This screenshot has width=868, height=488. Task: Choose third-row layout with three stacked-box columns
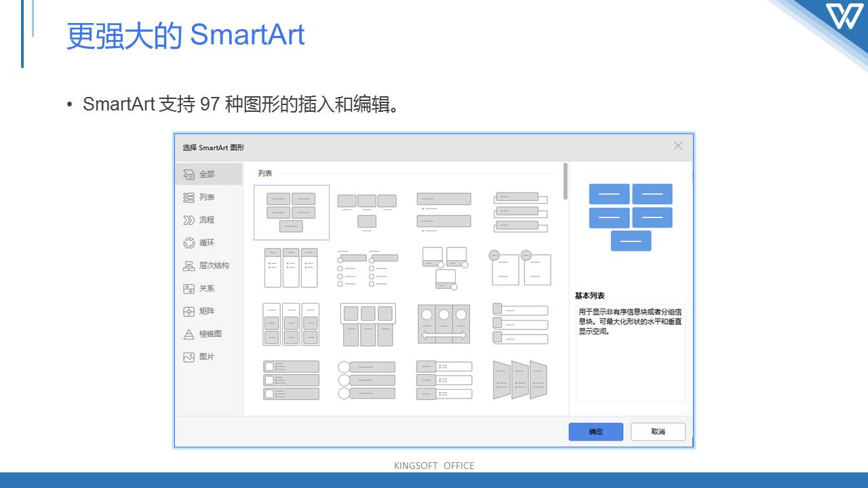[x=291, y=324]
